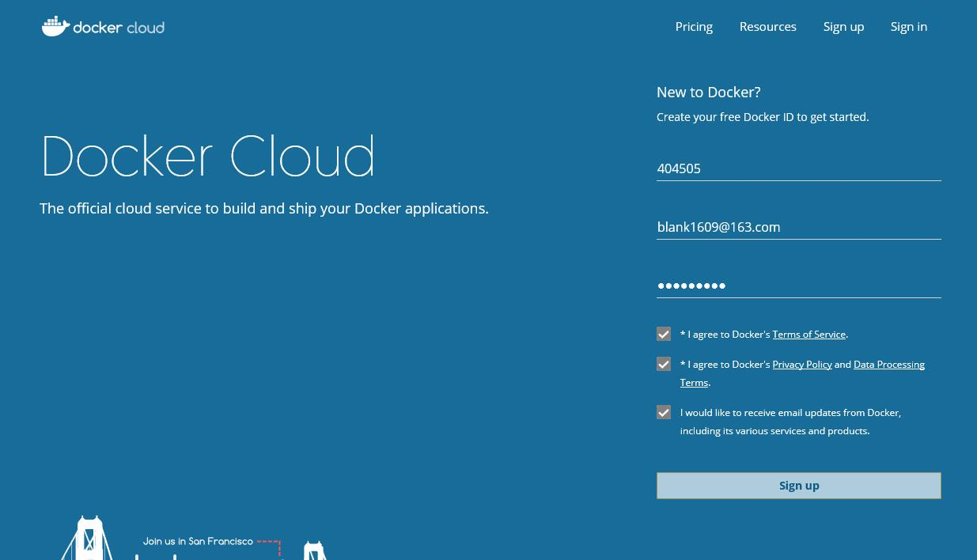Open the Privacy Policy link
Viewport: 977px width, 560px height.
coord(801,365)
